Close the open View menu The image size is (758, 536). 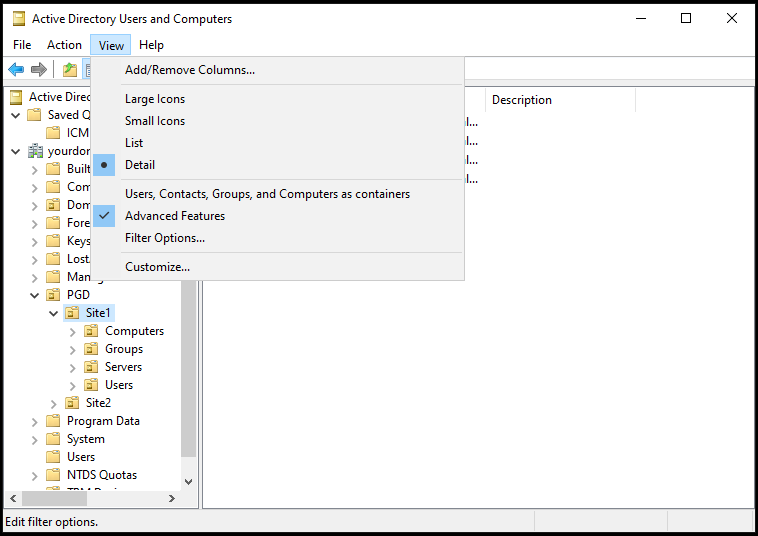[111, 45]
